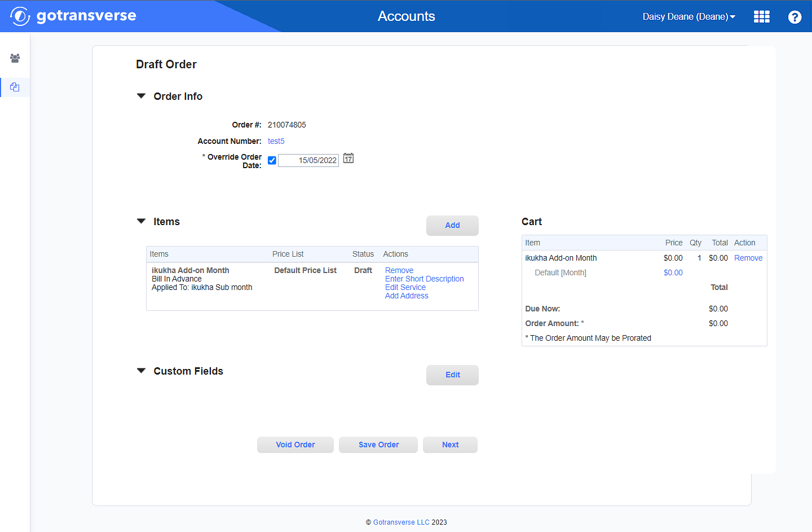This screenshot has height=532, width=812.
Task: Click the Save Order button
Action: pyautogui.click(x=378, y=445)
